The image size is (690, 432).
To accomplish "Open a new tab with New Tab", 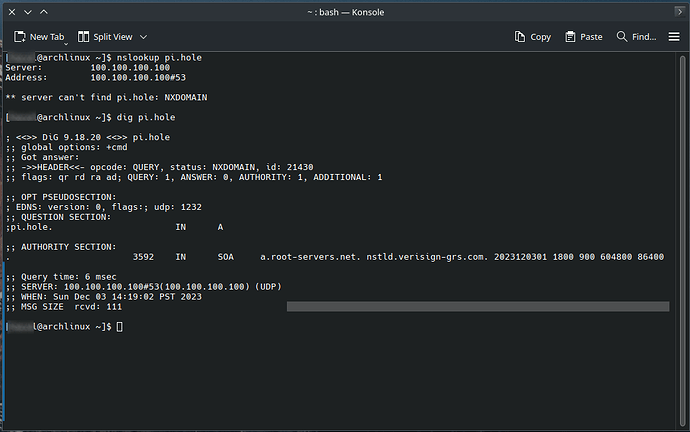I will click(x=38, y=36).
